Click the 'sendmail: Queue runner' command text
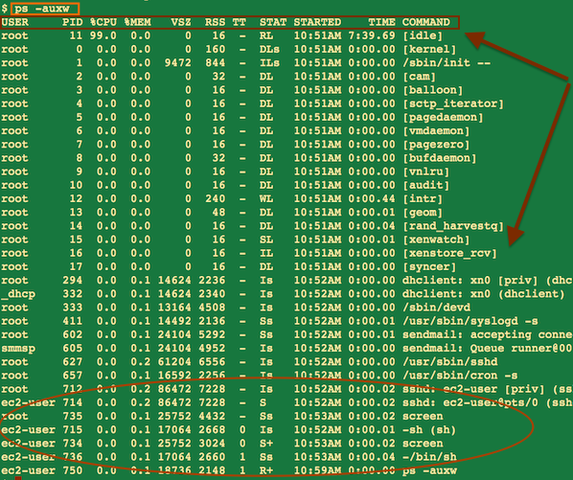 [x=477, y=348]
